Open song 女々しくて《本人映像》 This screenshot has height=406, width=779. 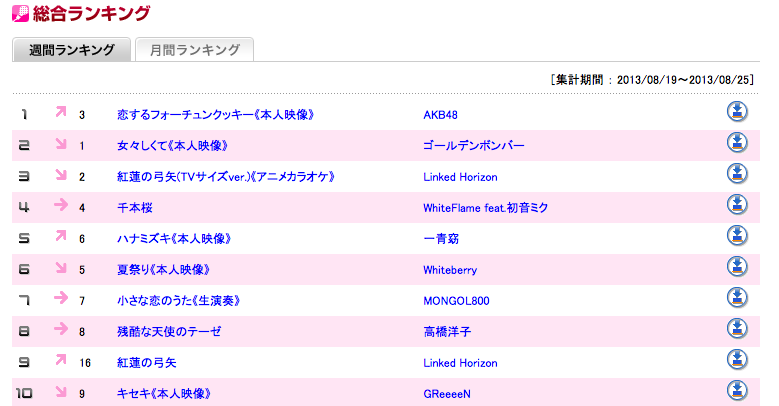point(172,146)
